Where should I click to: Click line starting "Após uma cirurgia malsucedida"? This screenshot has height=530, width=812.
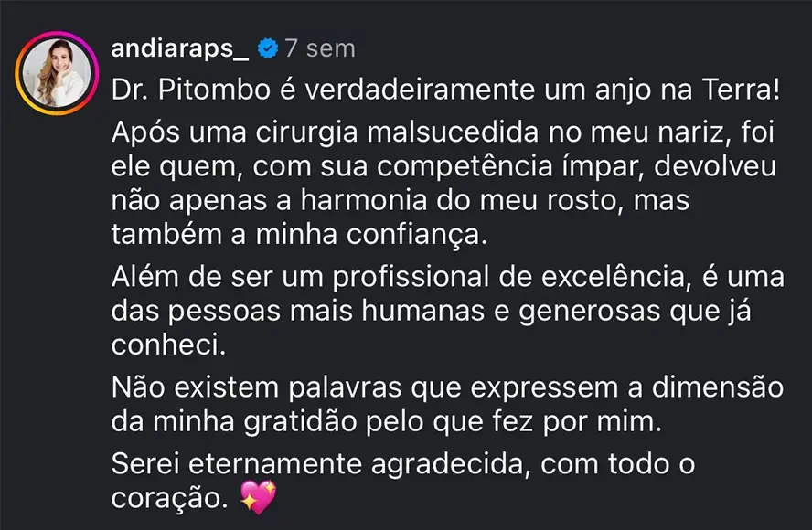444,133
